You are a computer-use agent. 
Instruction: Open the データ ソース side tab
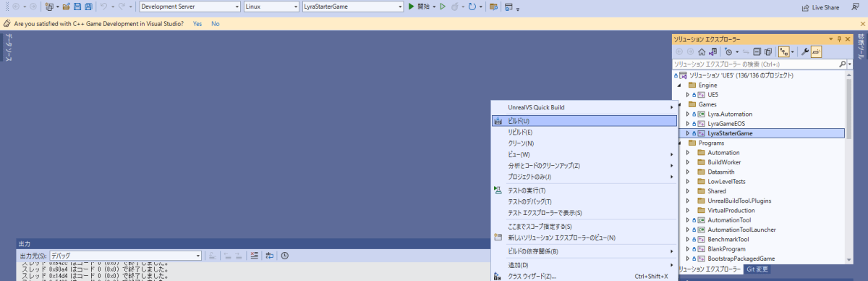pos(8,48)
